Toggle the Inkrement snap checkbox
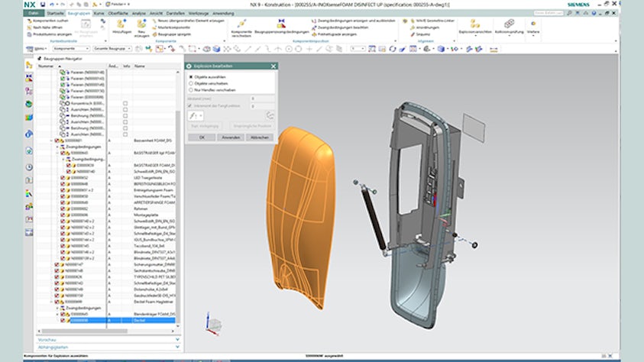Screen dimensions: 644x362 (189, 106)
